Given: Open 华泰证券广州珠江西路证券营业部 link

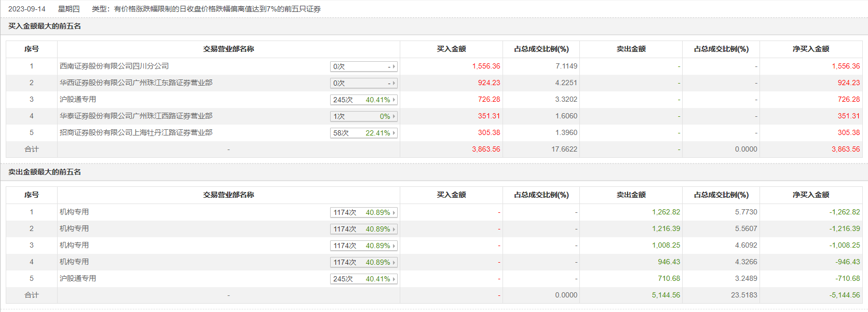Looking at the screenshot, I should pos(136,116).
